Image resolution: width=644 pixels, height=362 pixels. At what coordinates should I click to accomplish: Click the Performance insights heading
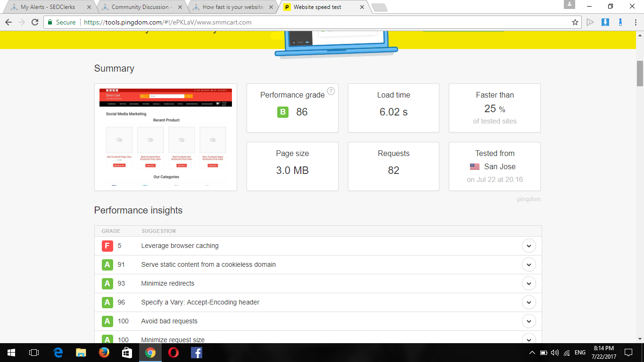138,210
